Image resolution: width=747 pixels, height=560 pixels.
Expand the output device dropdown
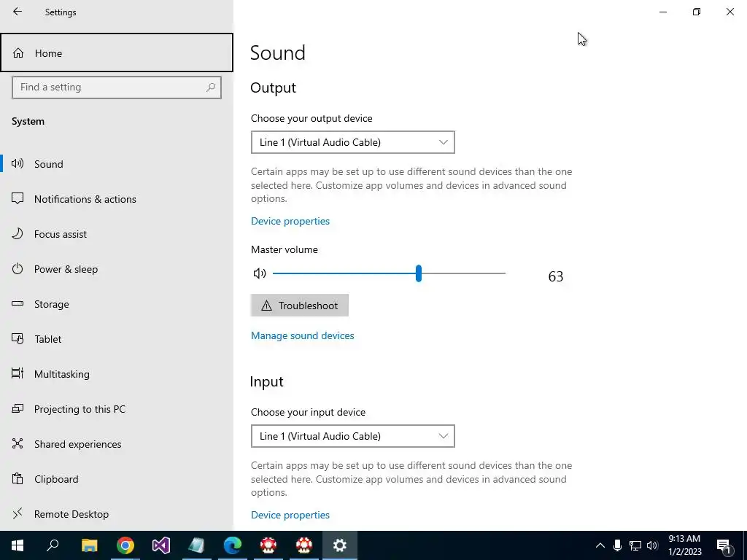tap(353, 142)
